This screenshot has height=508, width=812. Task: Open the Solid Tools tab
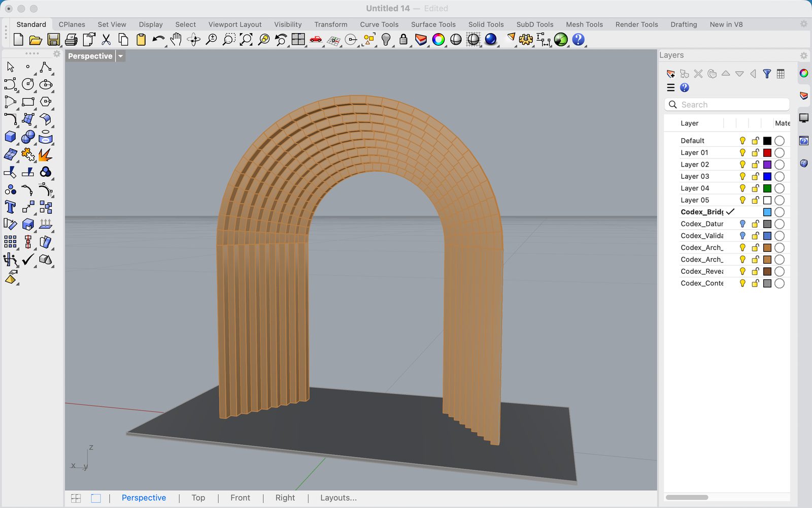coord(486,24)
